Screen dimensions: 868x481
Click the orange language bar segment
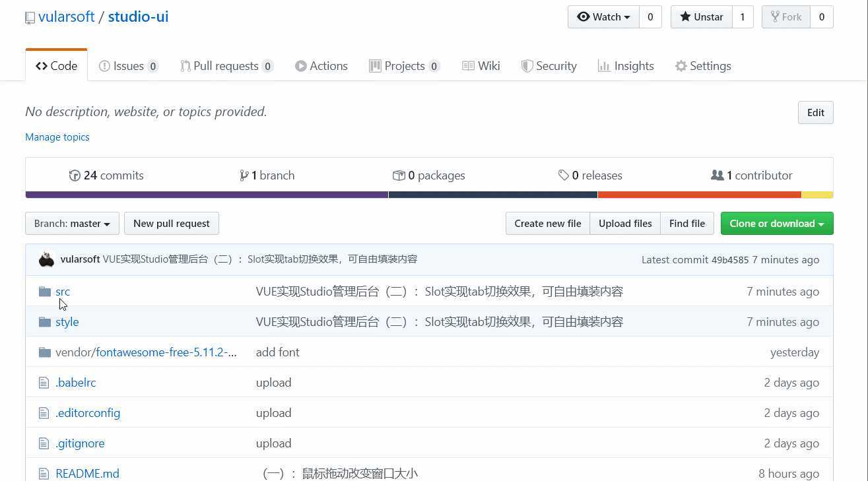click(x=700, y=195)
